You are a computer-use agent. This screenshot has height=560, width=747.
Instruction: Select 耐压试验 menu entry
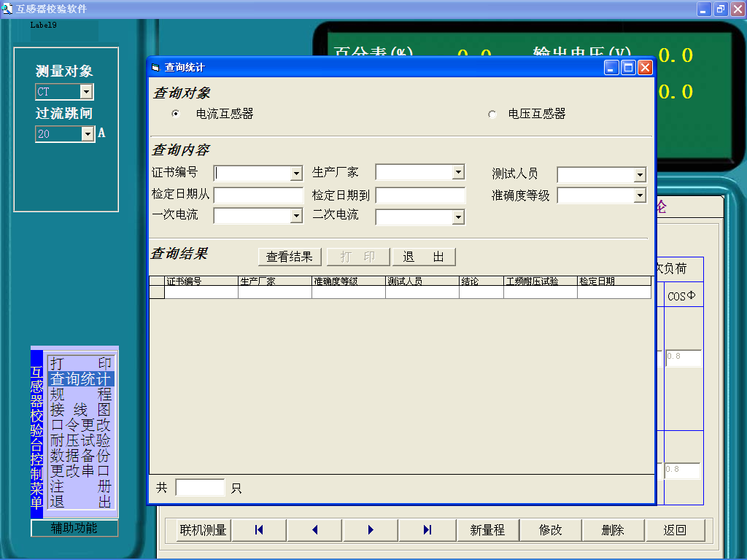(80, 440)
